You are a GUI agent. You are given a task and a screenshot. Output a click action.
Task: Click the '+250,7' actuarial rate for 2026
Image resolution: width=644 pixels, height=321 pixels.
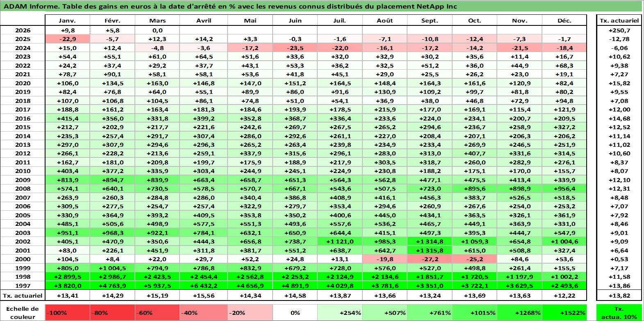point(619,30)
